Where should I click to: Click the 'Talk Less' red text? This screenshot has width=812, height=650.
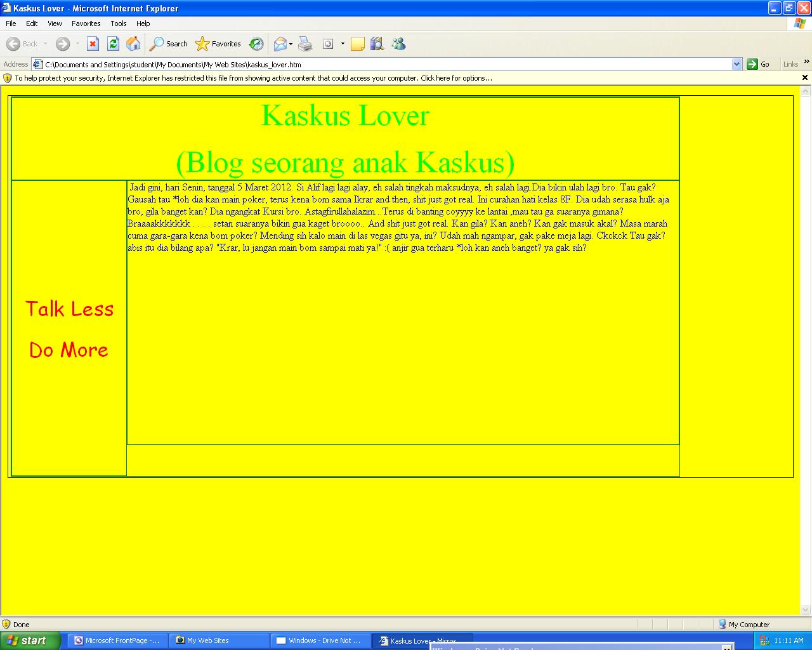click(69, 308)
